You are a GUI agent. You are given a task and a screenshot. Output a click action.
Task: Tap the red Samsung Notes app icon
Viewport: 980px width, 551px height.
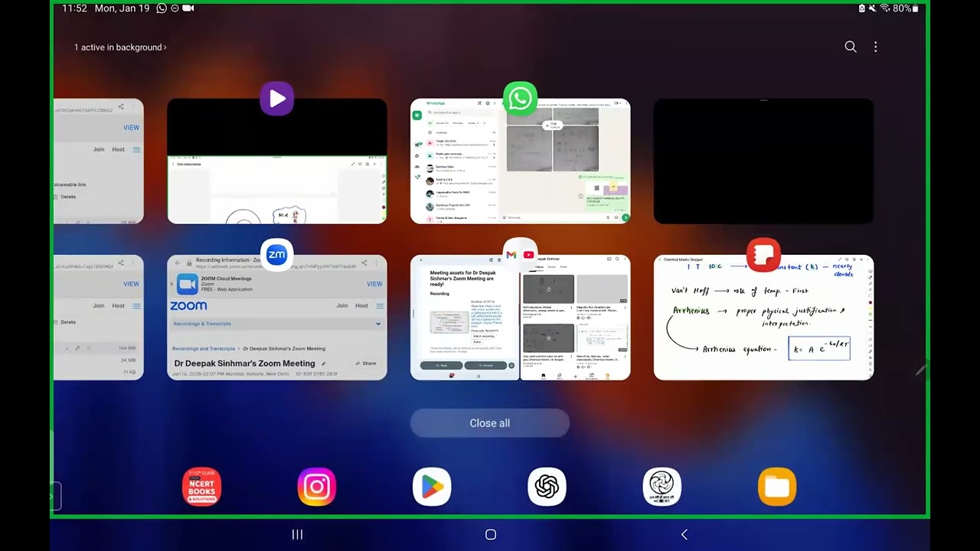(763, 255)
